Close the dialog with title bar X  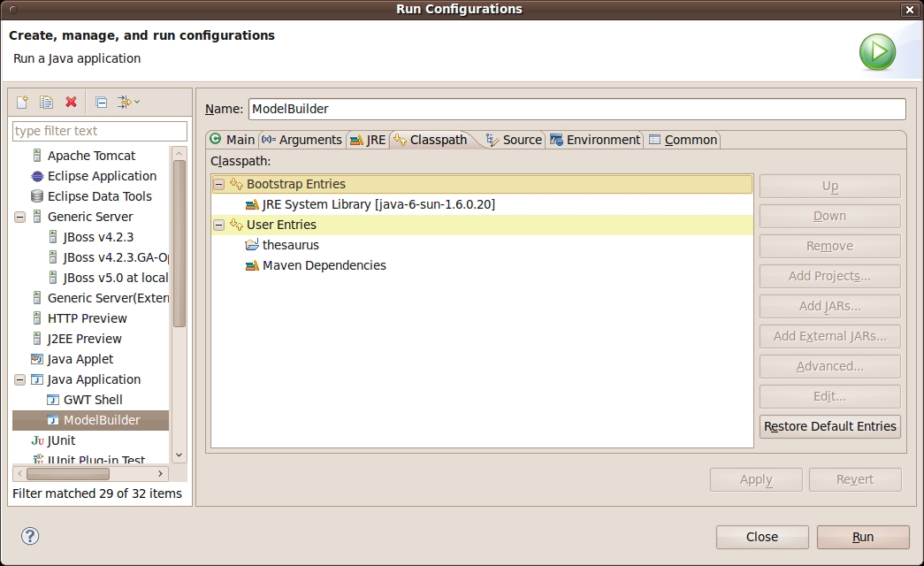pos(909,10)
